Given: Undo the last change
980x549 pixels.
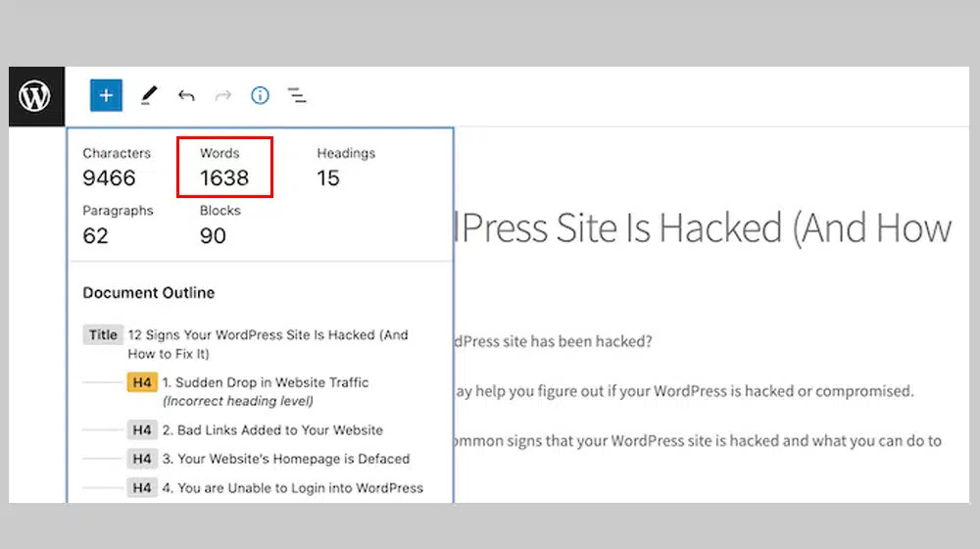Looking at the screenshot, I should [186, 95].
